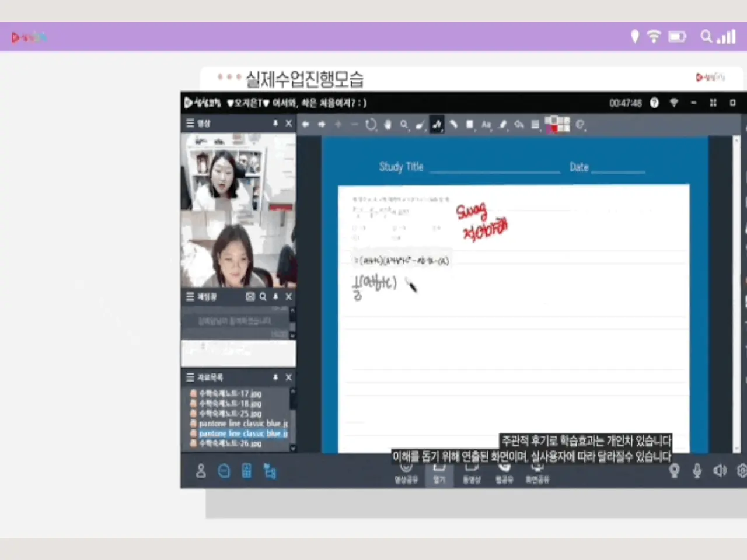Toggle the webcam camera icon
The image size is (747, 560).
674,470
